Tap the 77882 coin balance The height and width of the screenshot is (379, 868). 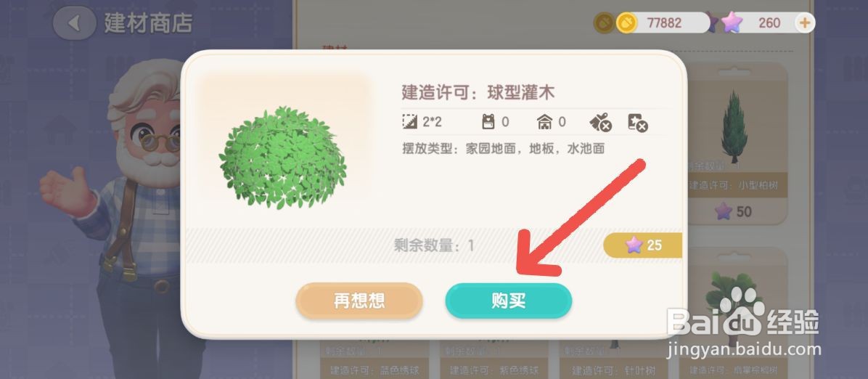(x=664, y=23)
